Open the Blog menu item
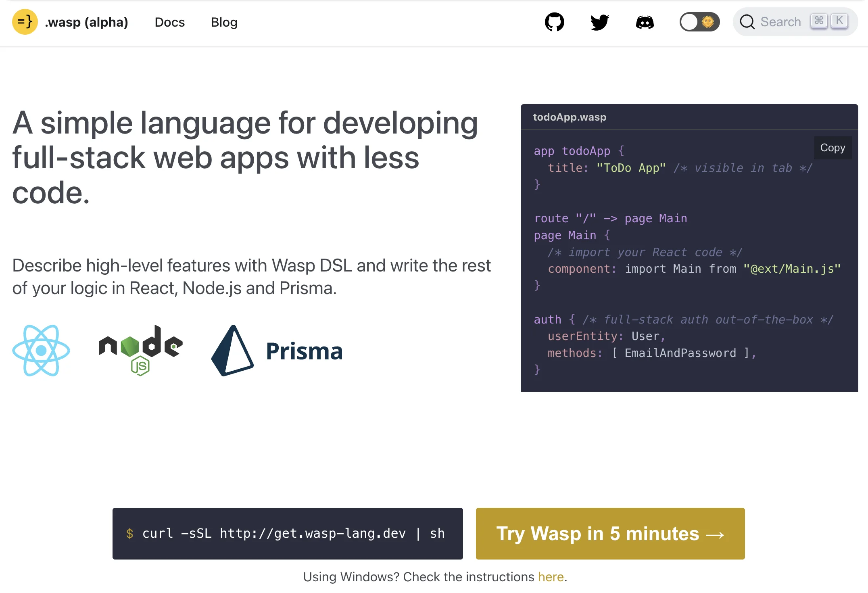 pyautogui.click(x=224, y=22)
